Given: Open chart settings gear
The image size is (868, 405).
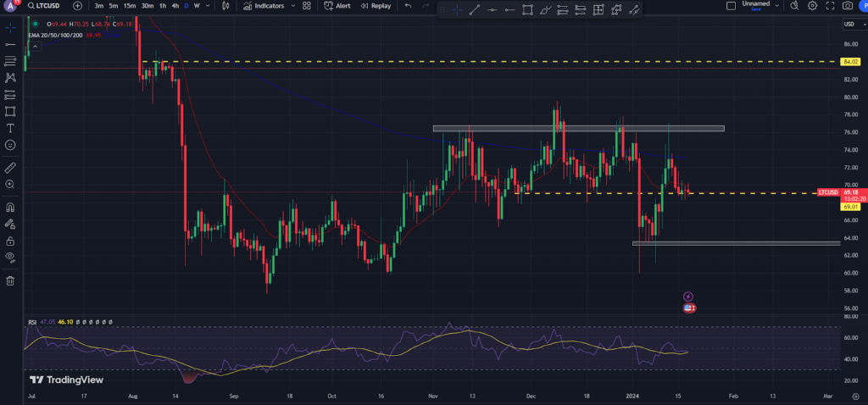Looking at the screenshot, I should click(x=812, y=6).
